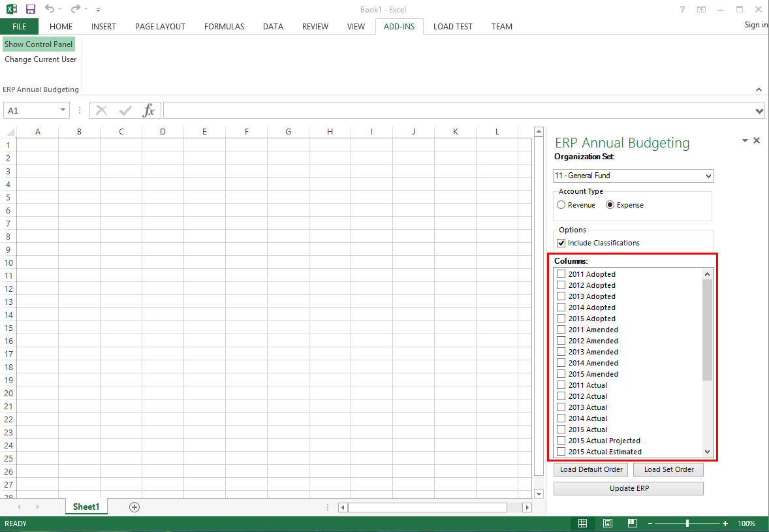Screen dimensions: 769x532
Task: Switch to Page Layout view icon
Action: [608, 524]
